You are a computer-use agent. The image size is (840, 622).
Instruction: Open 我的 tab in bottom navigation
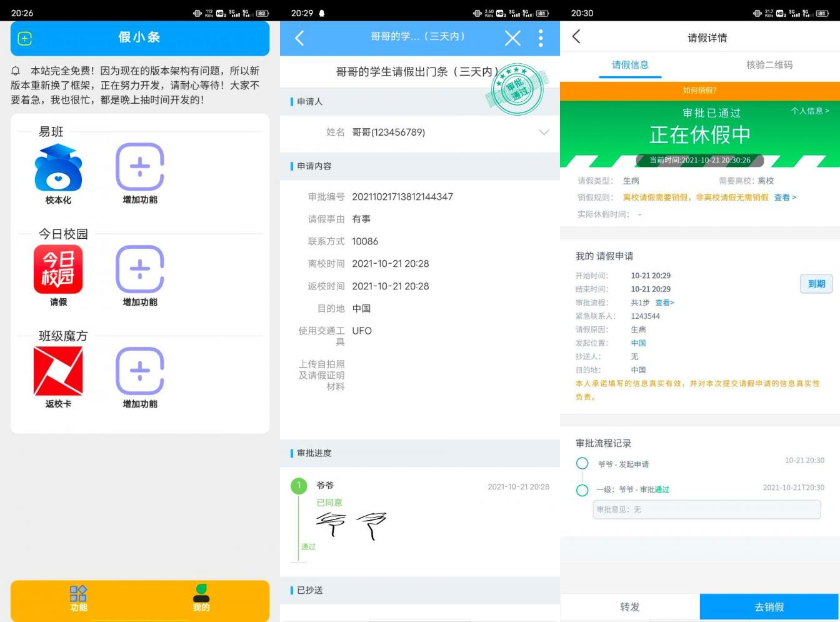point(200,599)
